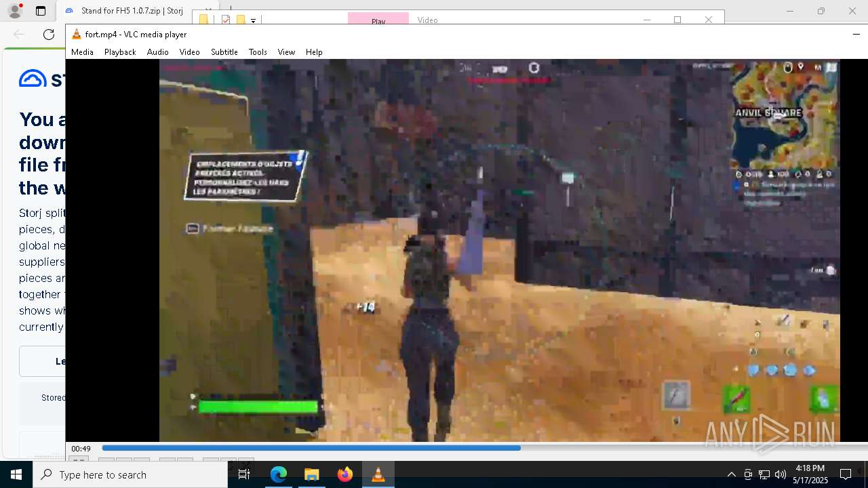Image resolution: width=868 pixels, height=488 pixels.
Task: Click the Meet Now tray icon
Action: 748,474
